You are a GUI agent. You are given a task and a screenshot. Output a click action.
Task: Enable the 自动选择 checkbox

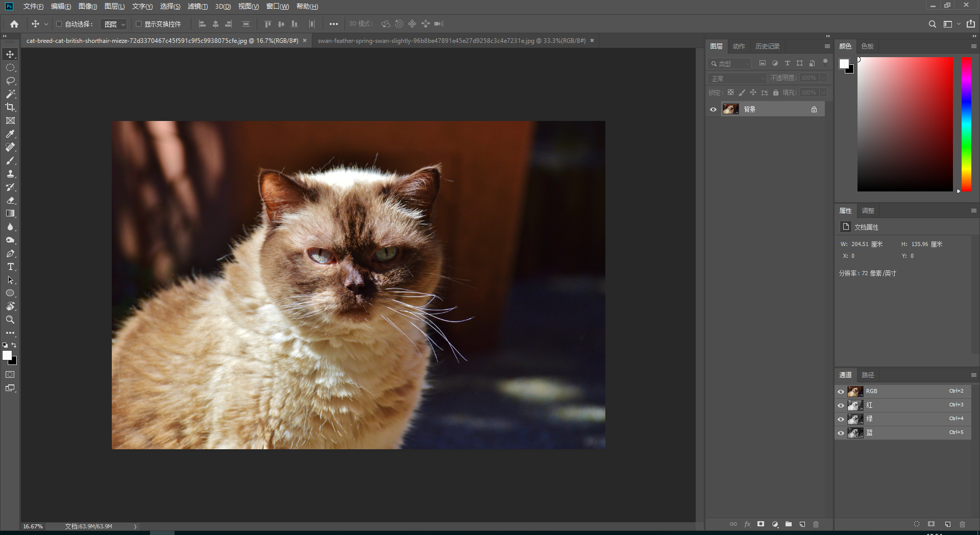tap(59, 24)
